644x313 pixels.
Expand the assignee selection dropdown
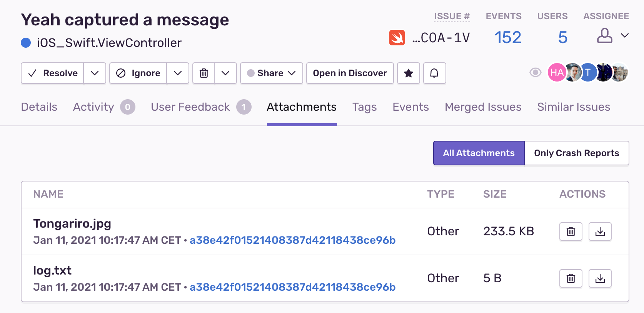[x=625, y=36]
